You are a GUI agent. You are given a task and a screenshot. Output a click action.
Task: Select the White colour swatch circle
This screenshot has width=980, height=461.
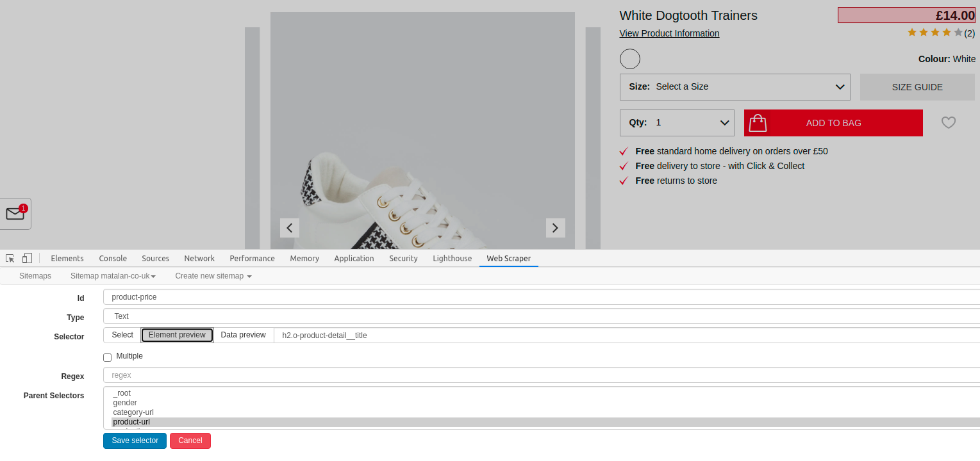tap(629, 58)
